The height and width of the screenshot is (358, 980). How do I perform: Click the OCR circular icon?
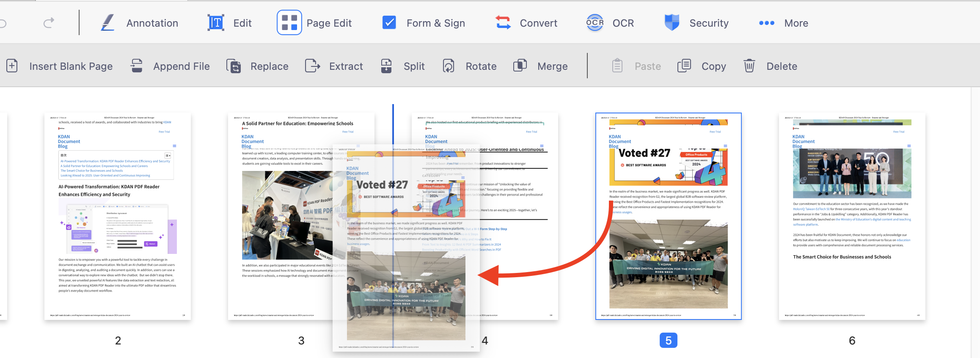point(595,23)
